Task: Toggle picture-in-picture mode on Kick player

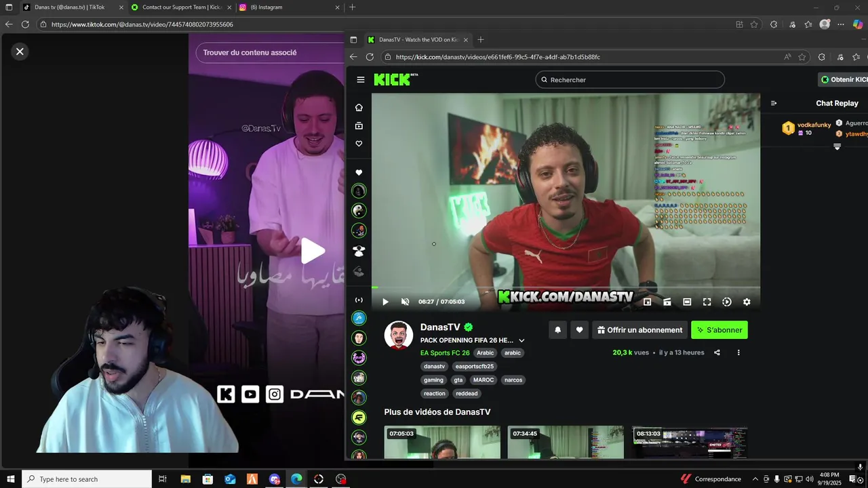Action: (x=647, y=302)
